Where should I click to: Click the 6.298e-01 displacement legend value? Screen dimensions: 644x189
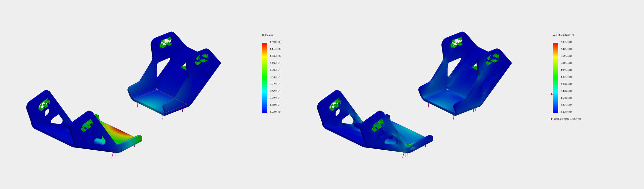275,77
